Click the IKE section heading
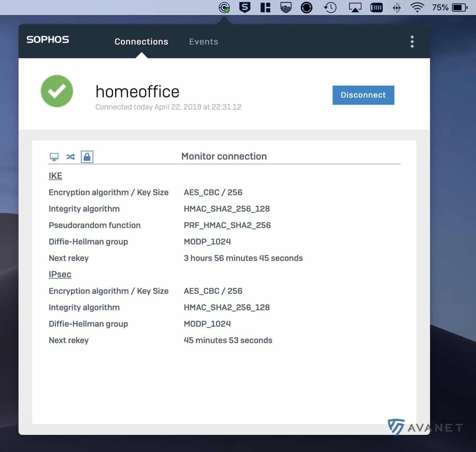This screenshot has width=476, height=452. tap(56, 176)
